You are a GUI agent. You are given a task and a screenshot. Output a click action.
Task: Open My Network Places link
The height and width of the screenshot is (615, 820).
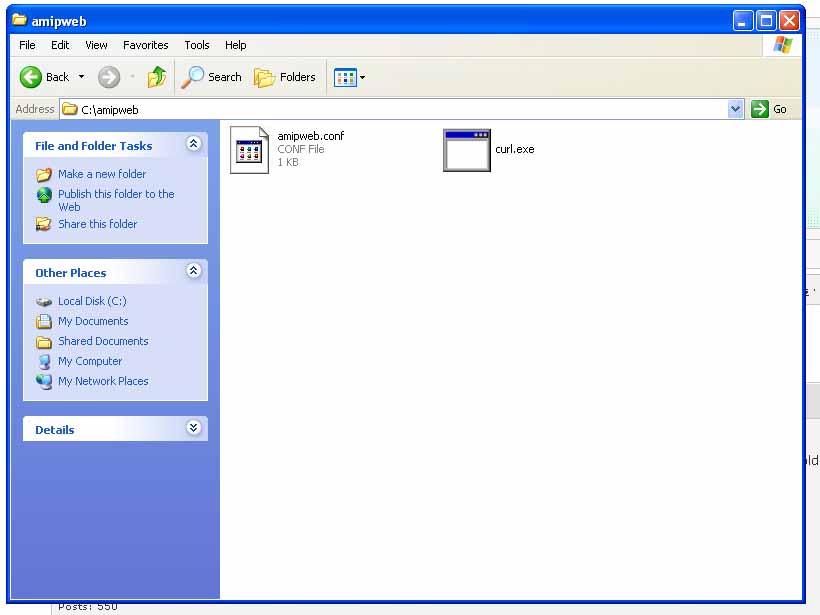point(102,381)
